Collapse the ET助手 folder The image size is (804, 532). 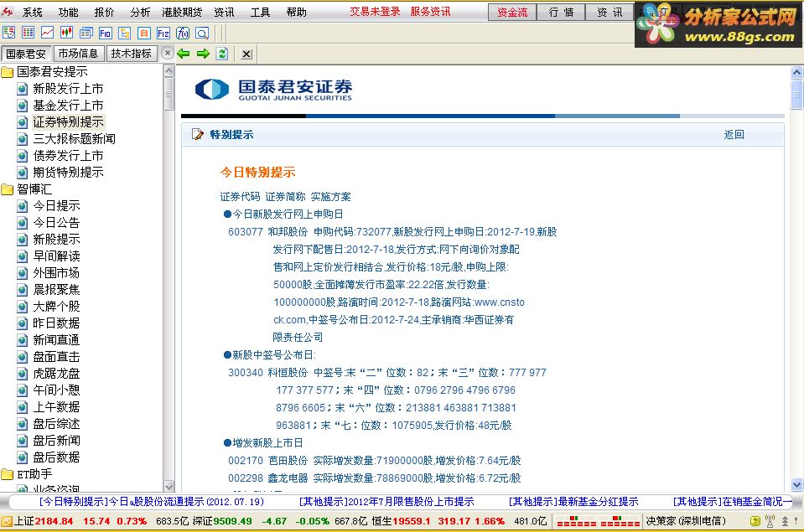coord(8,474)
